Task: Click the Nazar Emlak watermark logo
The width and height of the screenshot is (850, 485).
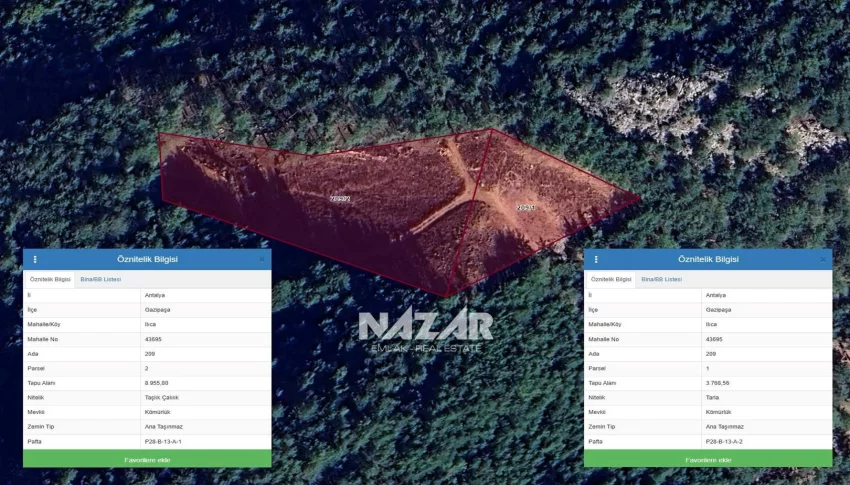Action: point(425,330)
